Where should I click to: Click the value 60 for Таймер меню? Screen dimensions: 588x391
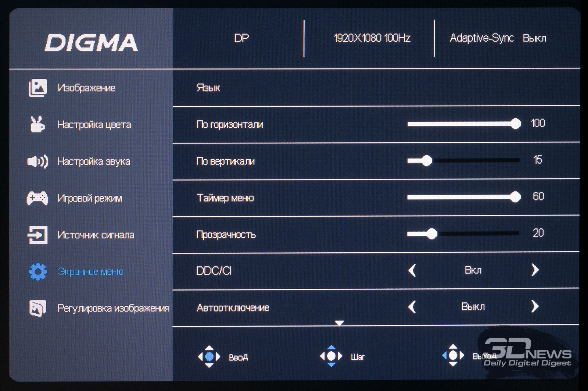(x=538, y=196)
